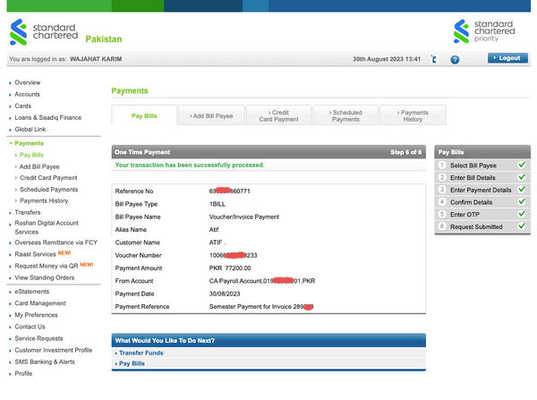Open Profile in the sidebar
The image size is (537, 400).
pos(23,373)
